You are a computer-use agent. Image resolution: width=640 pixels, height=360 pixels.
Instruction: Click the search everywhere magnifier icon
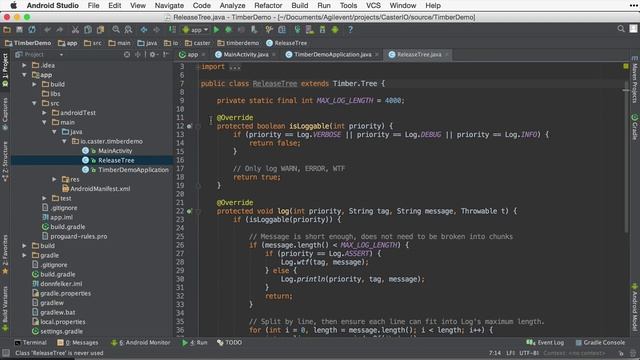(x=621, y=29)
